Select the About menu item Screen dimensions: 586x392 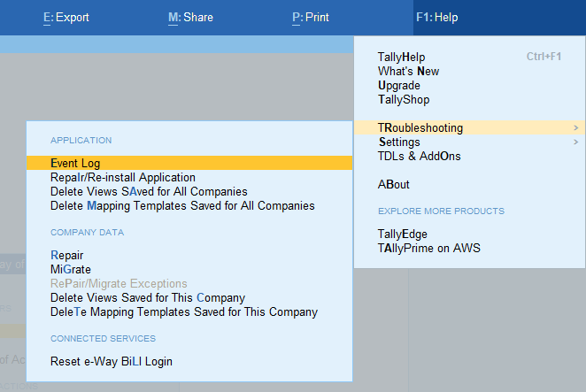(394, 185)
